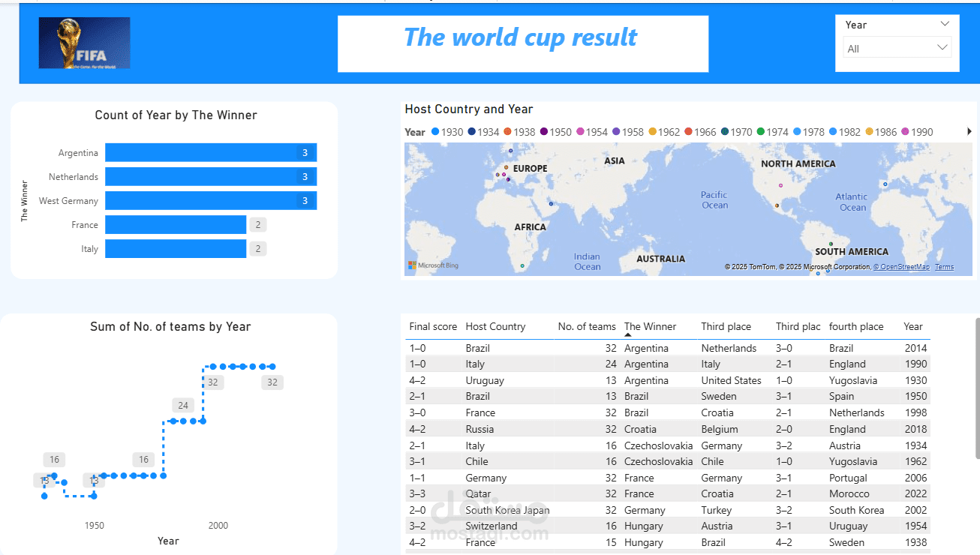Image resolution: width=980 pixels, height=555 pixels.
Task: Open the Year slicer dropdown
Action: tap(943, 24)
